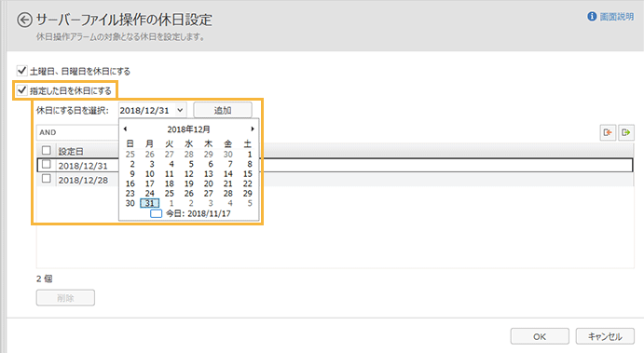
Task: Click the AND filter field
Action: [78, 132]
